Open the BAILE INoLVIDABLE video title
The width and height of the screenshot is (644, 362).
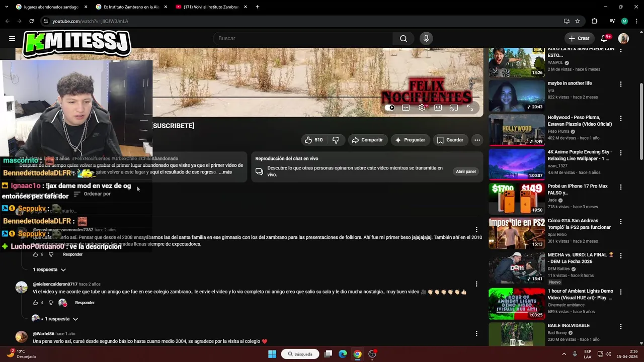[569, 325]
